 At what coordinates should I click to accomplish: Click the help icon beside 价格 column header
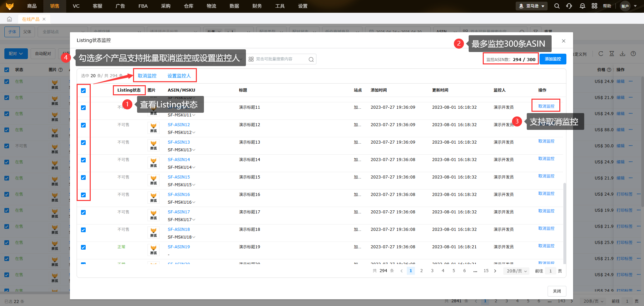(609, 70)
